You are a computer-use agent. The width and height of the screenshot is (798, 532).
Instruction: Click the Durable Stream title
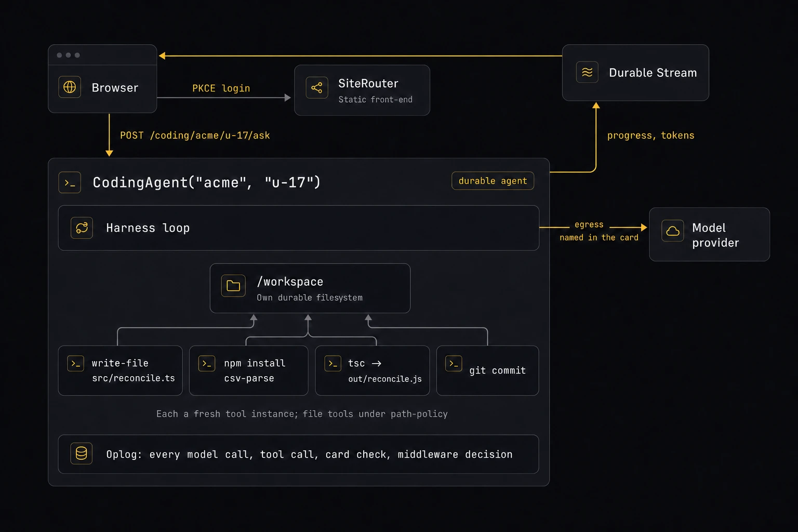click(x=653, y=73)
